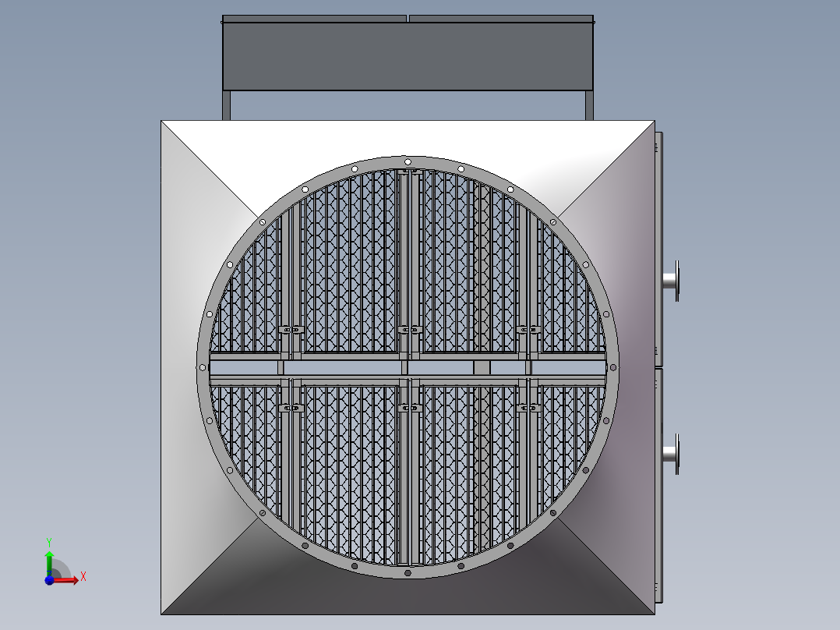
Task: Select the lower pipe flange on right side
Action: 675,454
